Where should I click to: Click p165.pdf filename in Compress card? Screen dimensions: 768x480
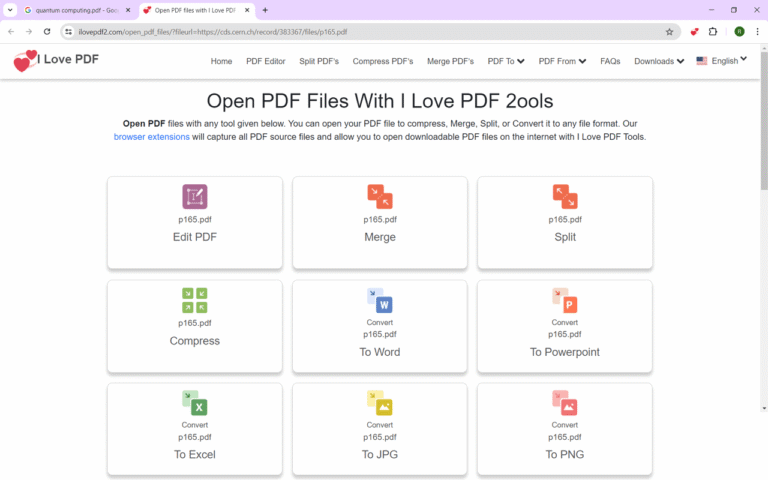(194, 323)
